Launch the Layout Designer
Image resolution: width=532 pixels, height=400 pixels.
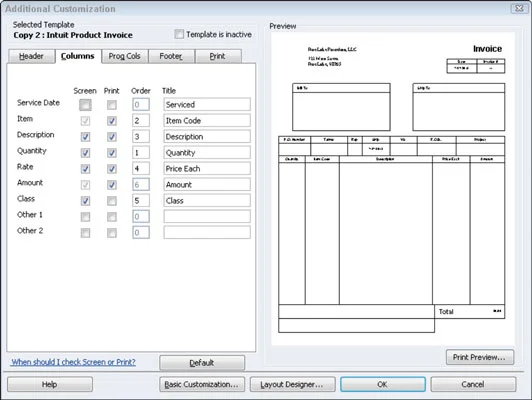click(x=292, y=384)
